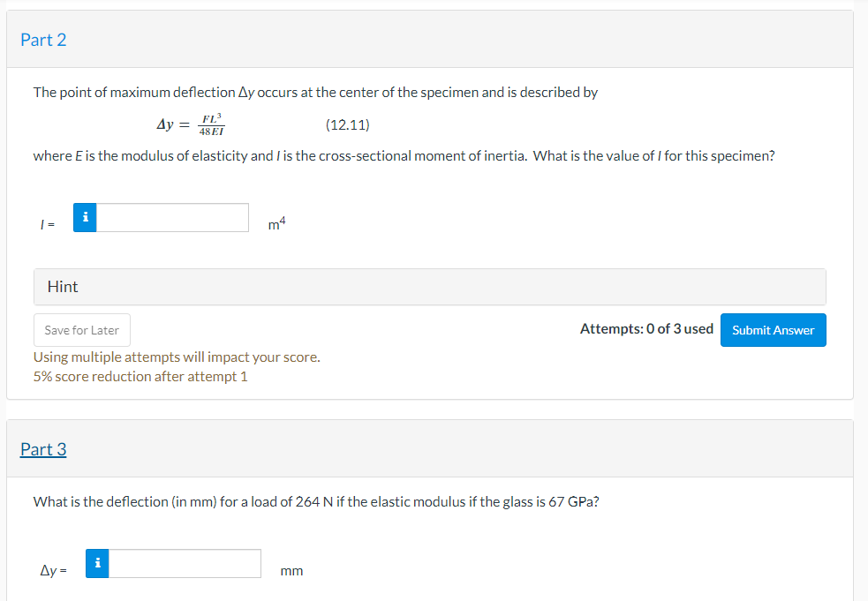Expand the Hint section
Screen dimensions: 868x601
(x=63, y=287)
